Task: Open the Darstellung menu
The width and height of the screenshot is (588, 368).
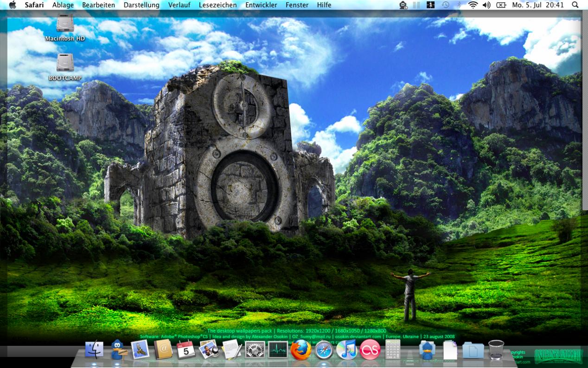Action: click(x=141, y=5)
